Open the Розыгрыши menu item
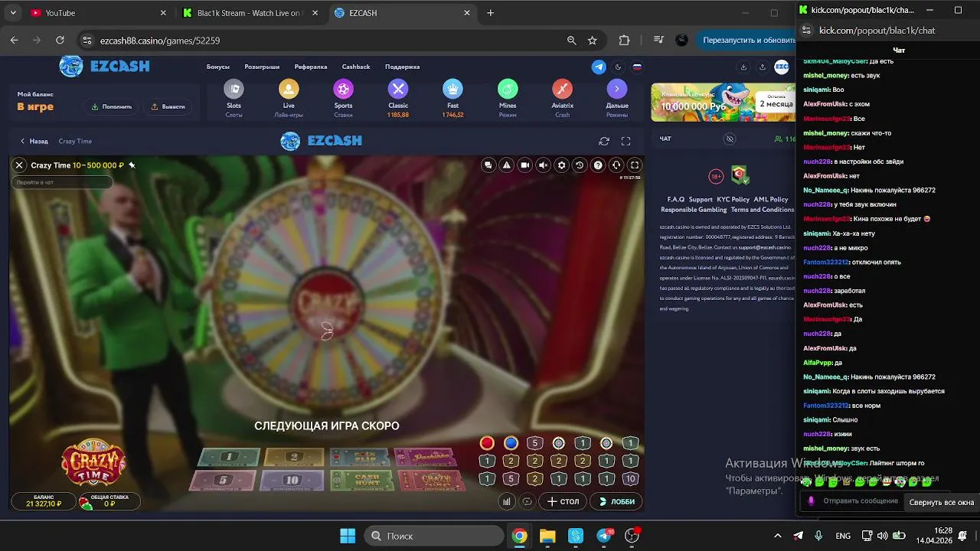Screen dimensions: 980x551 tap(262, 67)
